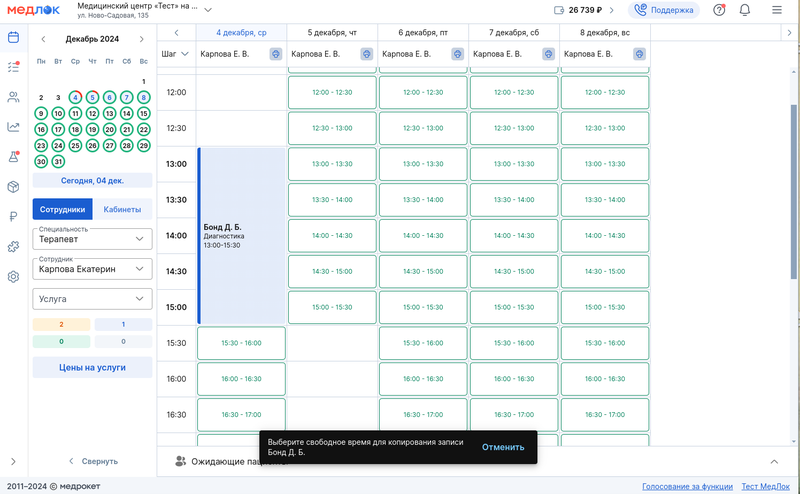This screenshot has height=494, width=800.
Task: Open the warehouse box sidebar icon
Action: [x=13, y=187]
